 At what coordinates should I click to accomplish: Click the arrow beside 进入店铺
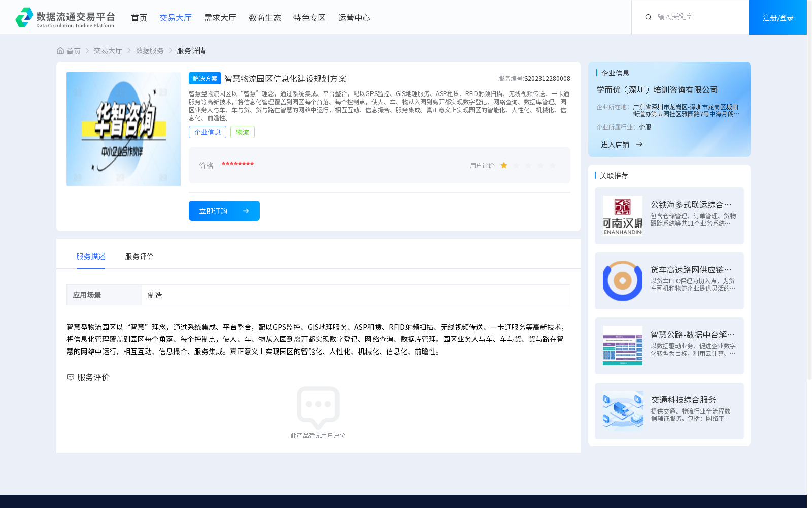(x=639, y=144)
